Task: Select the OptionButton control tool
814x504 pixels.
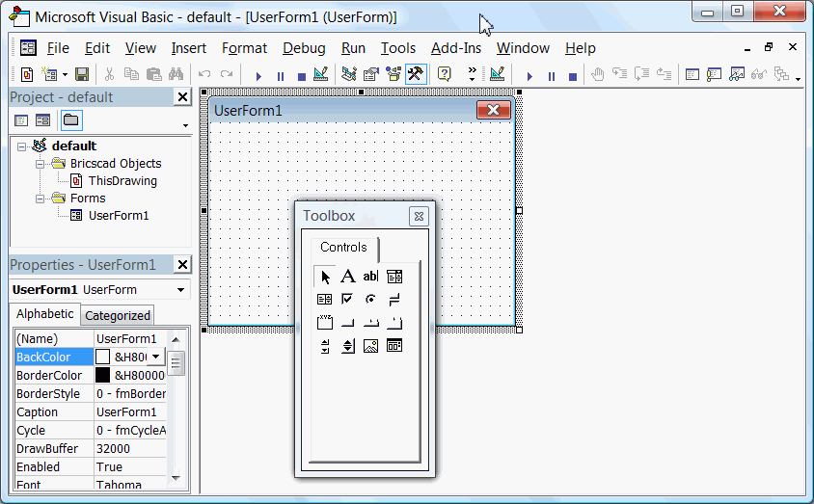Action: pyautogui.click(x=370, y=300)
